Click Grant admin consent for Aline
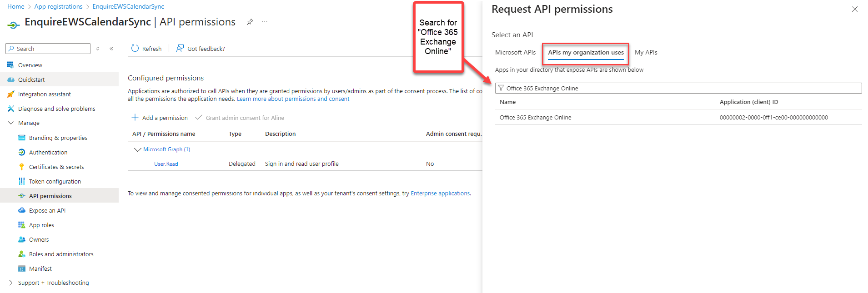This screenshot has width=868, height=293. 240,118
